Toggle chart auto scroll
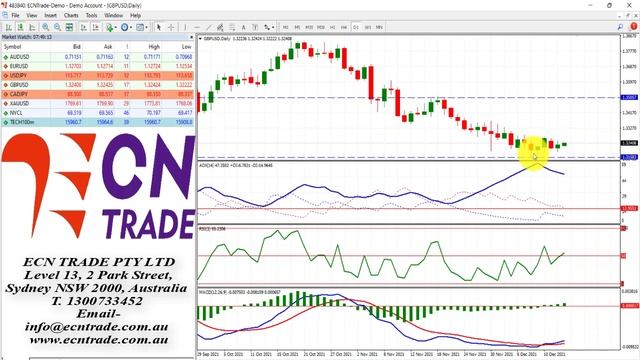Viewport: 640px width, 360px height. [84, 27]
